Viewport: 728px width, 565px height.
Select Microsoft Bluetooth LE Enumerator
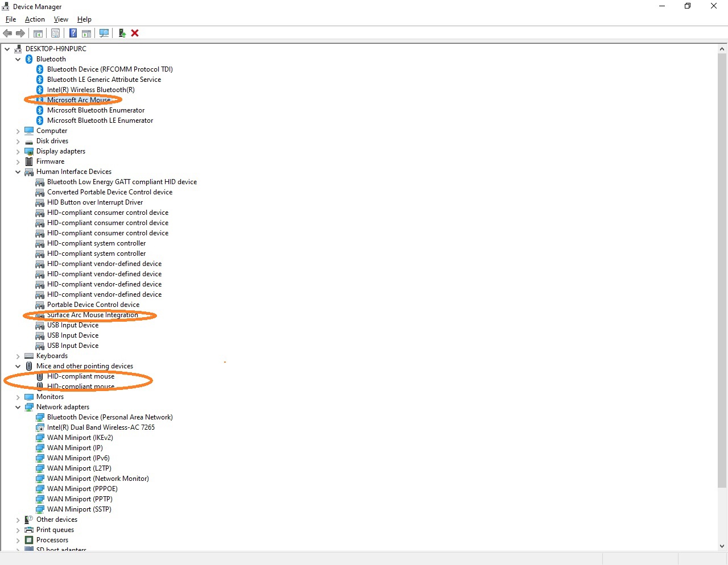[100, 121]
